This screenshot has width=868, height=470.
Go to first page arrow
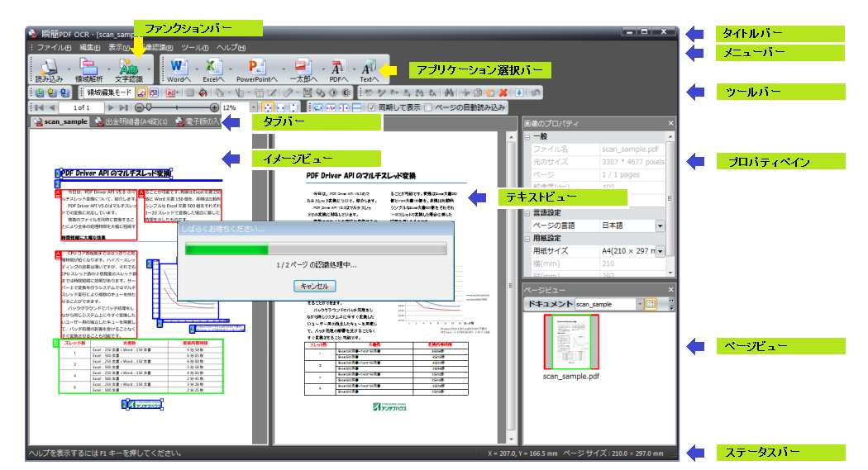click(39, 107)
